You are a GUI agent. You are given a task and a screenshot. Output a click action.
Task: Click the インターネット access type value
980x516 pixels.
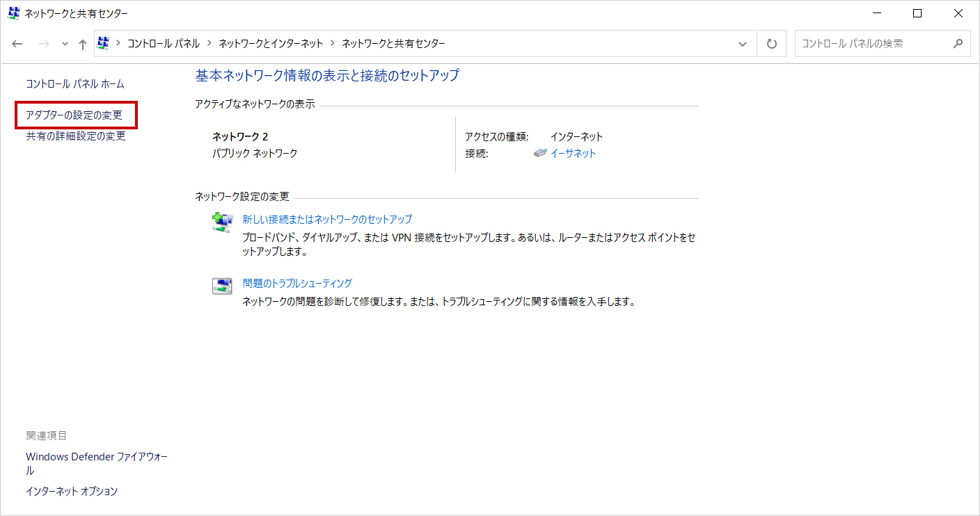(x=576, y=137)
